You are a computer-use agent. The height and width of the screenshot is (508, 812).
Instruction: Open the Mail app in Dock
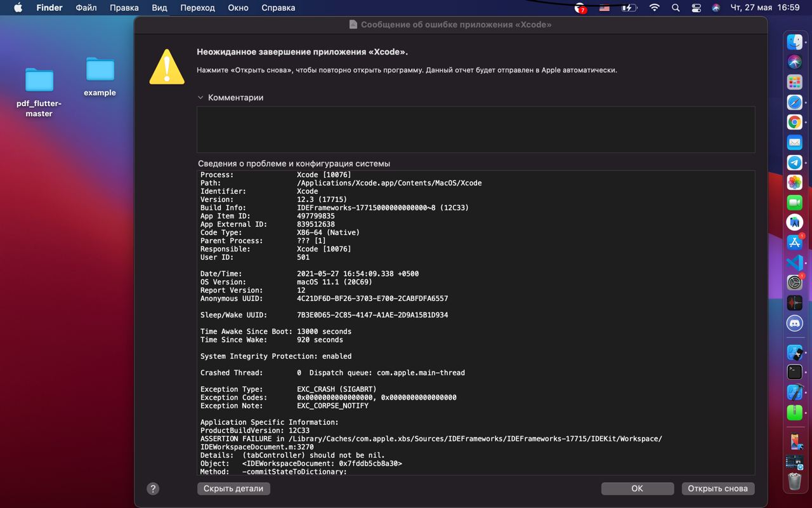(x=795, y=142)
